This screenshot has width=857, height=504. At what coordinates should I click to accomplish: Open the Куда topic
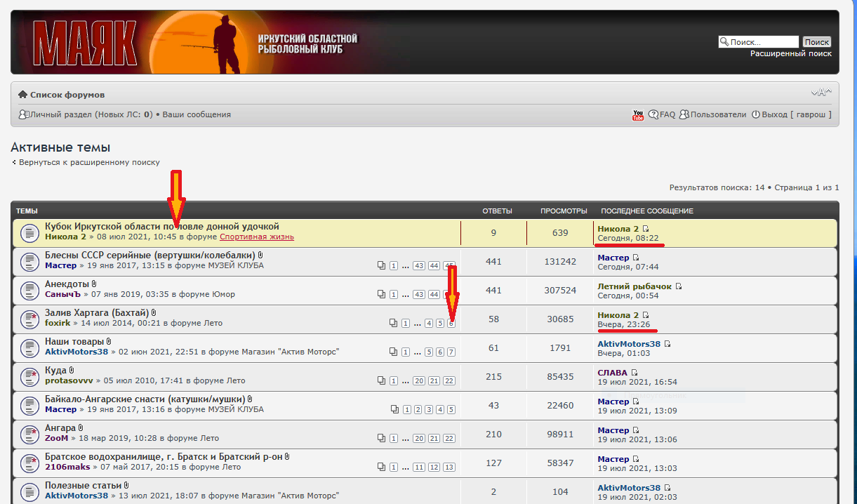[56, 370]
